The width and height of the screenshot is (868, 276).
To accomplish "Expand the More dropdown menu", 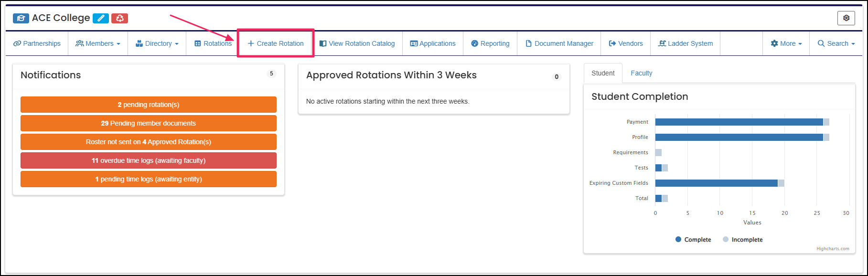I will coord(786,43).
